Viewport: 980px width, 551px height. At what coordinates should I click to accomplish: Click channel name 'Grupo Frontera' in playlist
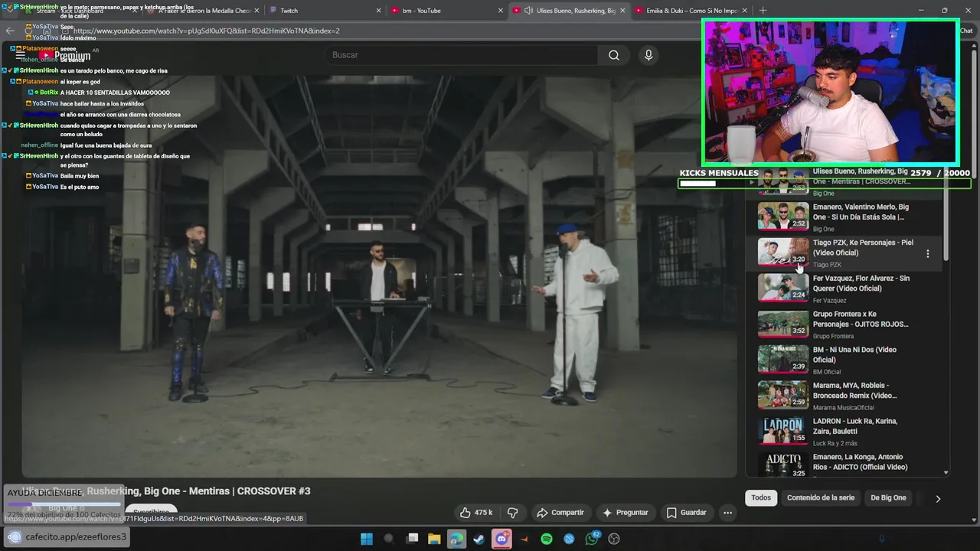(x=833, y=336)
